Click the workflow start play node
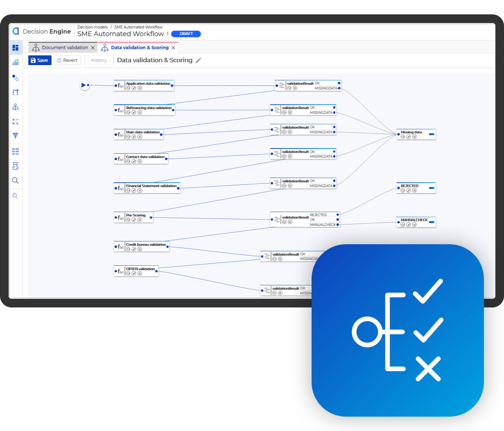The width and height of the screenshot is (504, 431). [x=84, y=85]
